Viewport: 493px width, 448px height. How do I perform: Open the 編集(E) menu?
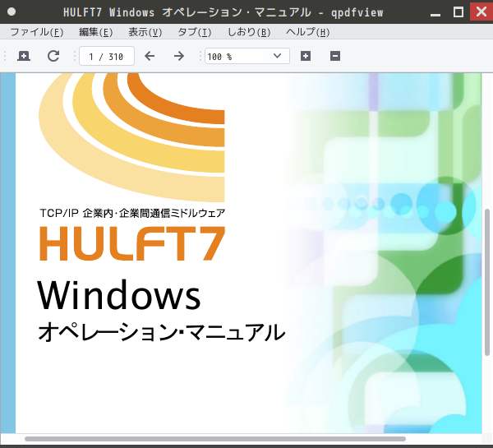pos(95,32)
